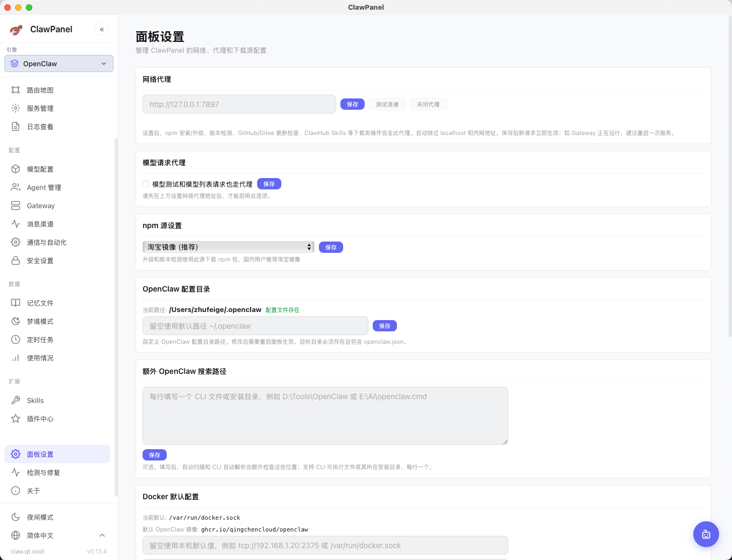Open plugin center star icon
Image resolution: width=732 pixels, height=560 pixels.
click(16, 419)
